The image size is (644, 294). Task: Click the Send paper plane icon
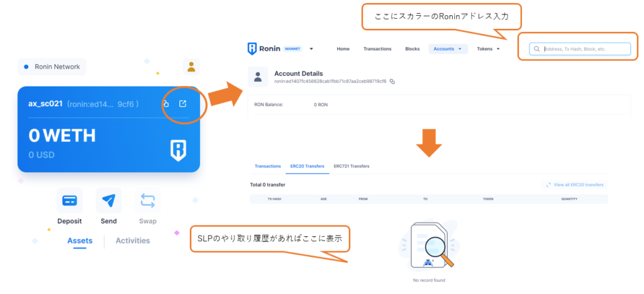point(108,200)
